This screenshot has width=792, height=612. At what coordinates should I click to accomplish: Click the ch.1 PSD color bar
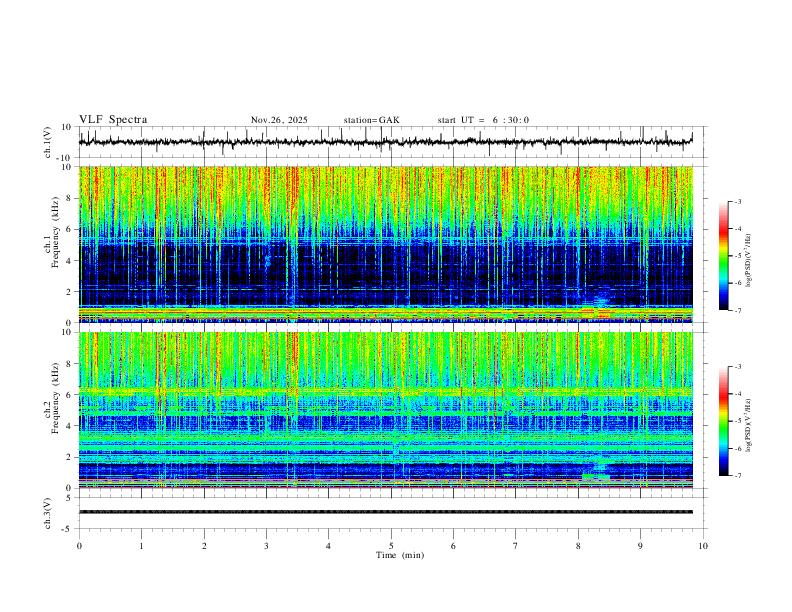723,256
